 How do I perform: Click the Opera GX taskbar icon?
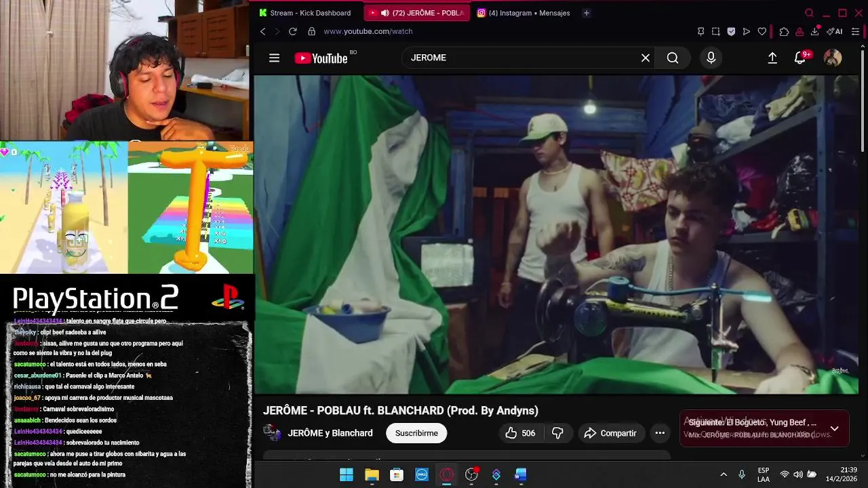(x=446, y=474)
